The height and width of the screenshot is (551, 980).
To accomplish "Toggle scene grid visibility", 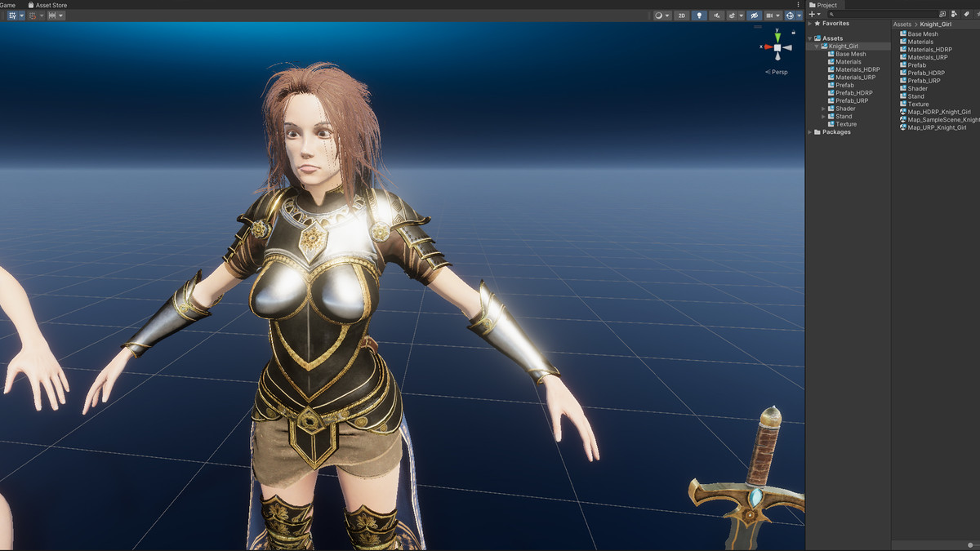I will tap(12, 16).
